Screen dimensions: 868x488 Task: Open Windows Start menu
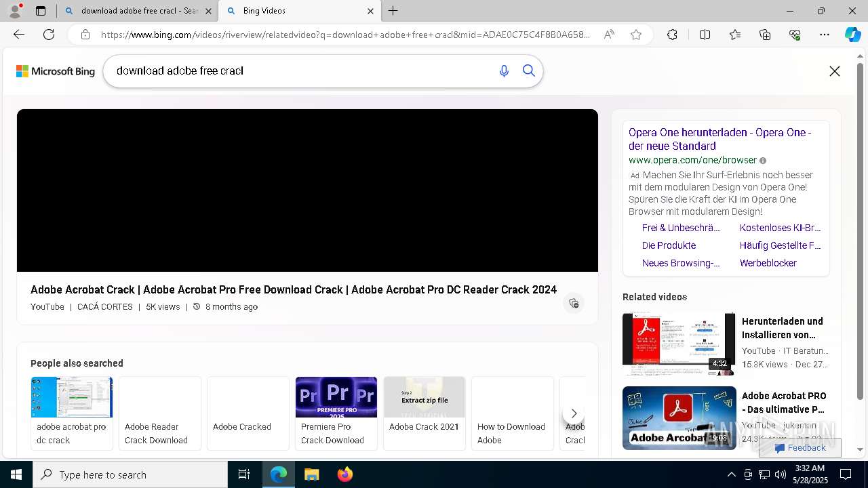16,474
